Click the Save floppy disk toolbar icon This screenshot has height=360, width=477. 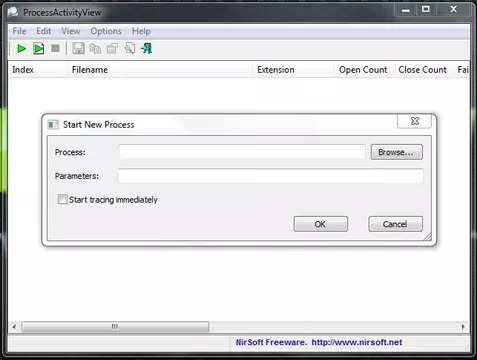78,49
